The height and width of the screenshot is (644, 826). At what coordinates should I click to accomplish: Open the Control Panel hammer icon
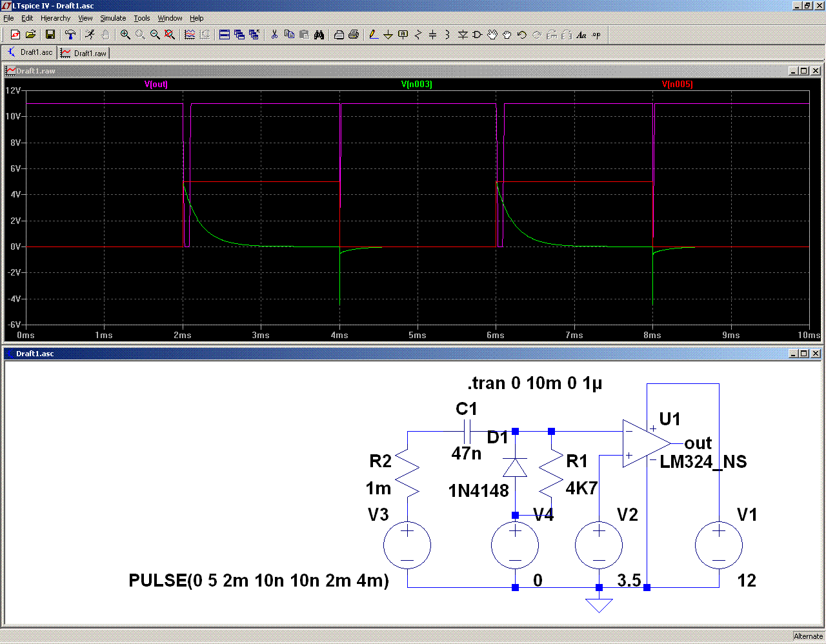point(70,35)
